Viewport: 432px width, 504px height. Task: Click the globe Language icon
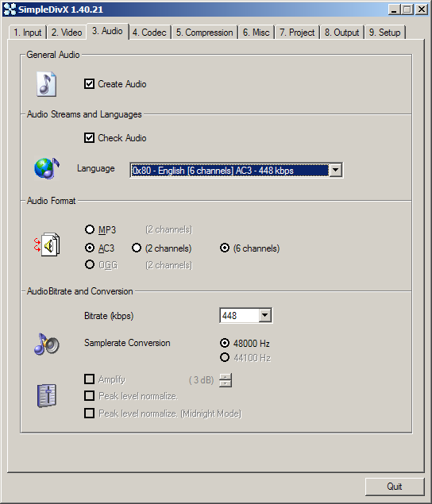pos(47,168)
